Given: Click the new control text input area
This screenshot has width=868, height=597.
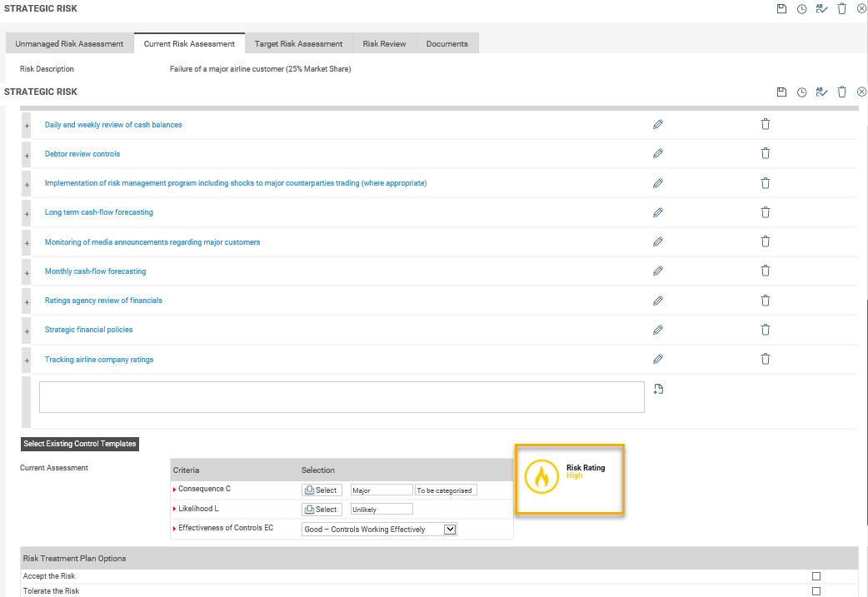Looking at the screenshot, I should (342, 397).
